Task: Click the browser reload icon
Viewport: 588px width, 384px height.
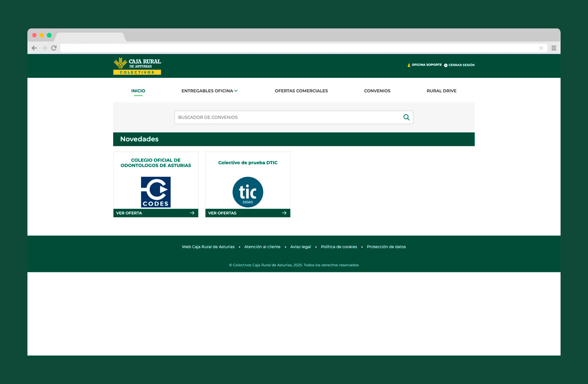Action: pos(54,48)
